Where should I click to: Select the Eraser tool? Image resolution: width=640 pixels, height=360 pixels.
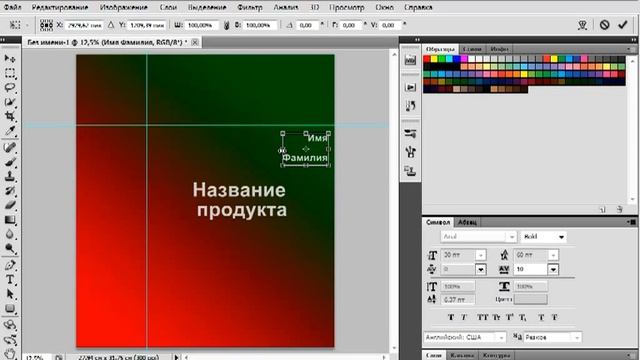point(10,205)
